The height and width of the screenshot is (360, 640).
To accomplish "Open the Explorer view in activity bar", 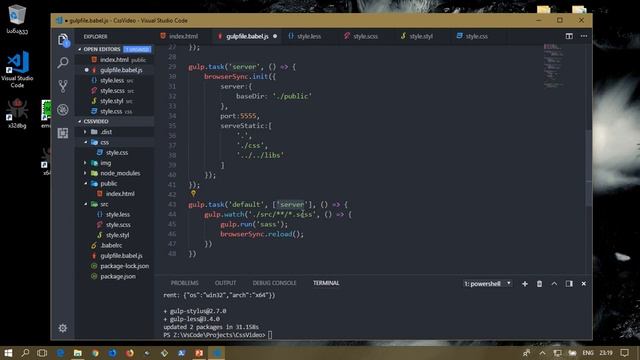I will pos(63,40).
